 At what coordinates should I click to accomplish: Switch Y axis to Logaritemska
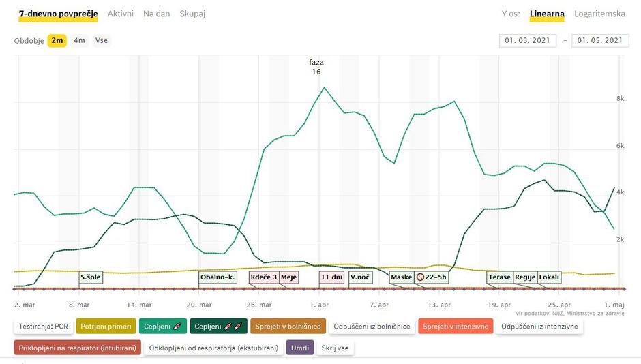tap(599, 14)
